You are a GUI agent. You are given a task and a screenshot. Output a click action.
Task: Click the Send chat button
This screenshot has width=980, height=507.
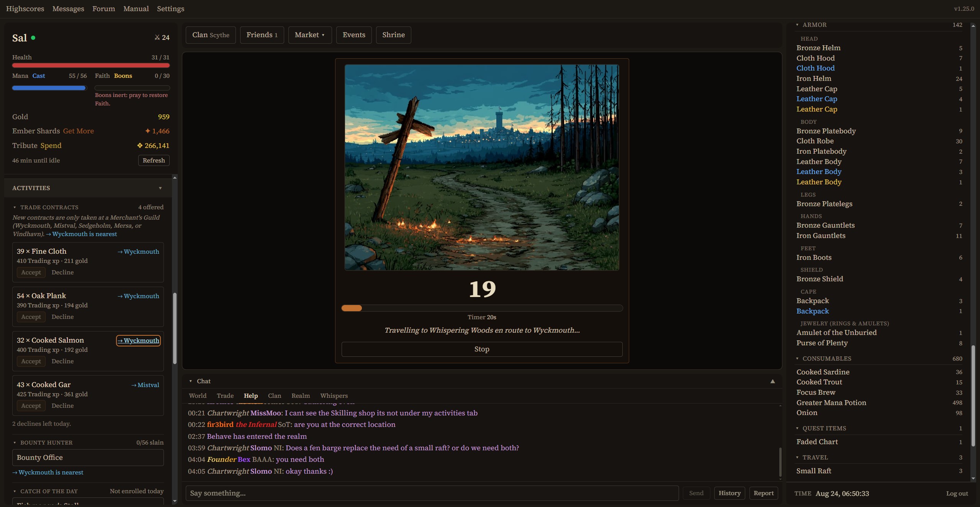pos(696,493)
